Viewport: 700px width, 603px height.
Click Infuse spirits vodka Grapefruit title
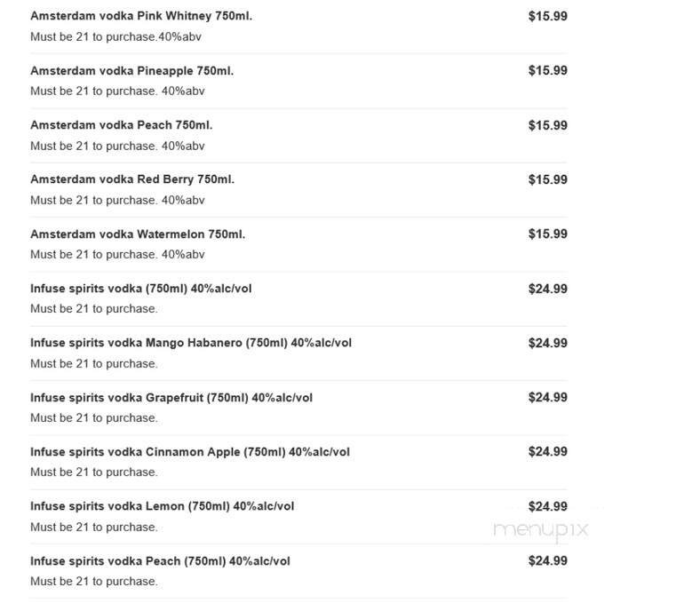171,398
